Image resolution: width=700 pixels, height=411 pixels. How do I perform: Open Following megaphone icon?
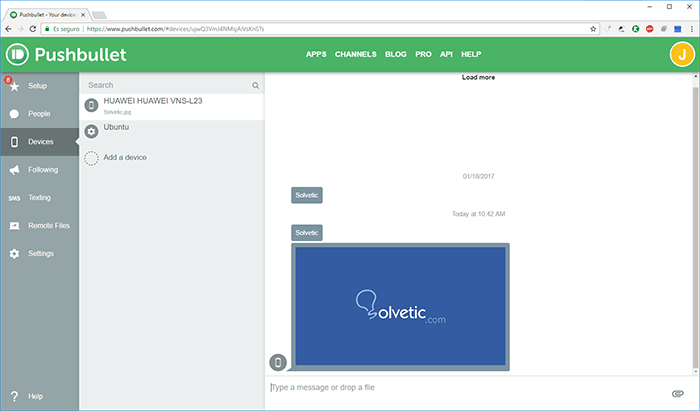(14, 170)
